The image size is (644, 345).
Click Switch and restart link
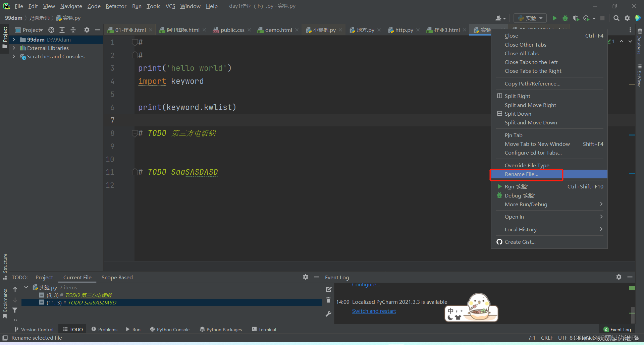pos(374,311)
